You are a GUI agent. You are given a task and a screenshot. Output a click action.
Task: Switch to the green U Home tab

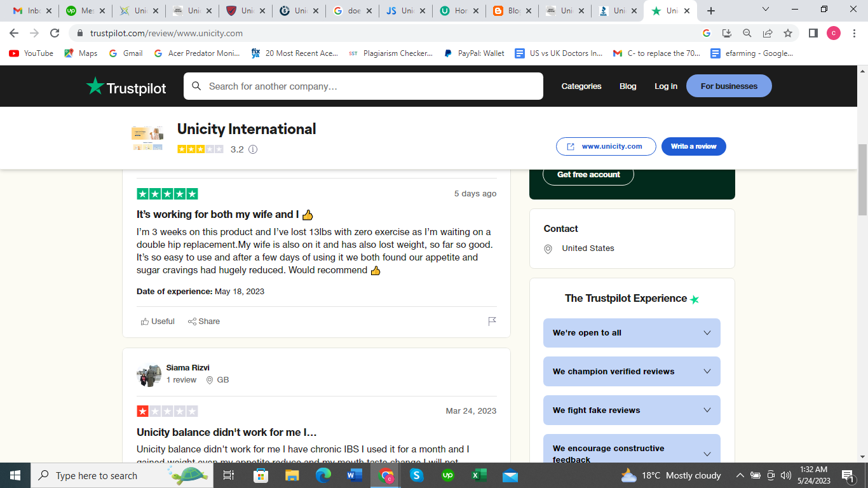[459, 11]
